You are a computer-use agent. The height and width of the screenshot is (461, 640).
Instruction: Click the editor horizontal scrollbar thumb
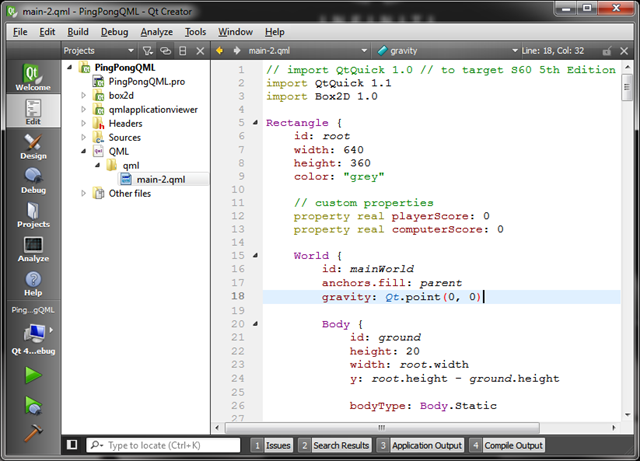click(x=382, y=428)
